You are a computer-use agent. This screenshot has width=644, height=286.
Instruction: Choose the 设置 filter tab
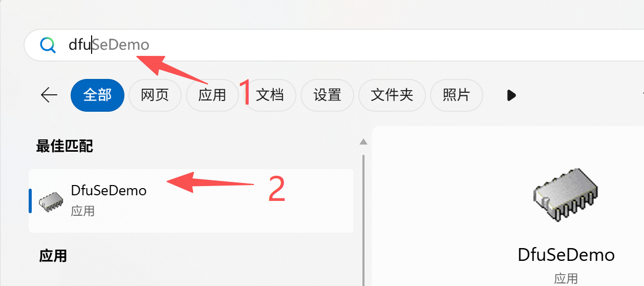(x=327, y=95)
